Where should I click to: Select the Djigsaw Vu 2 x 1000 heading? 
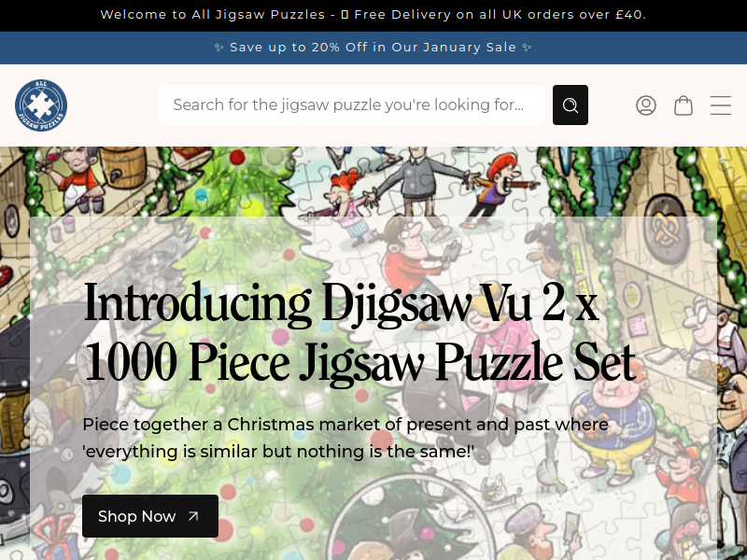[x=359, y=332]
